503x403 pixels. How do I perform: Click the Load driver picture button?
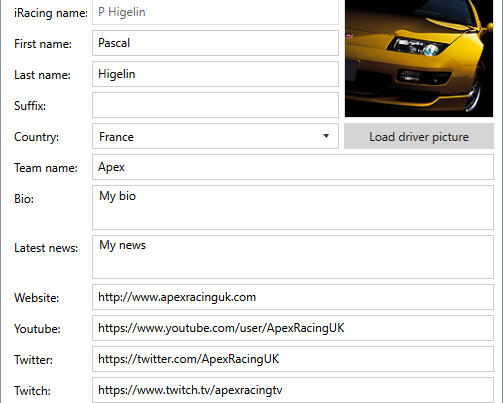coord(419,136)
